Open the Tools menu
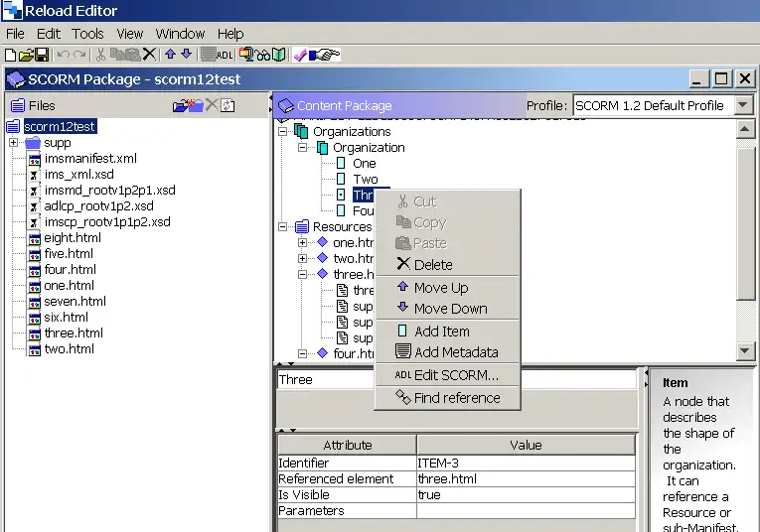Screen dimensions: 760x532 coord(87,34)
